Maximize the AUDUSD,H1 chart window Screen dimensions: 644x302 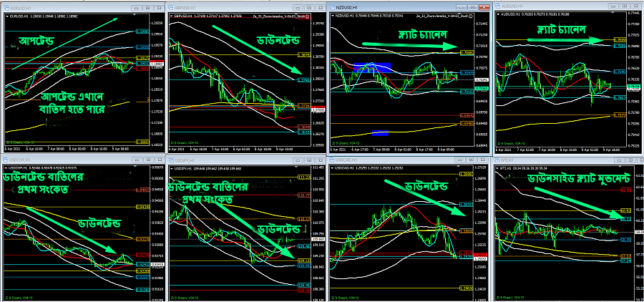625,6
